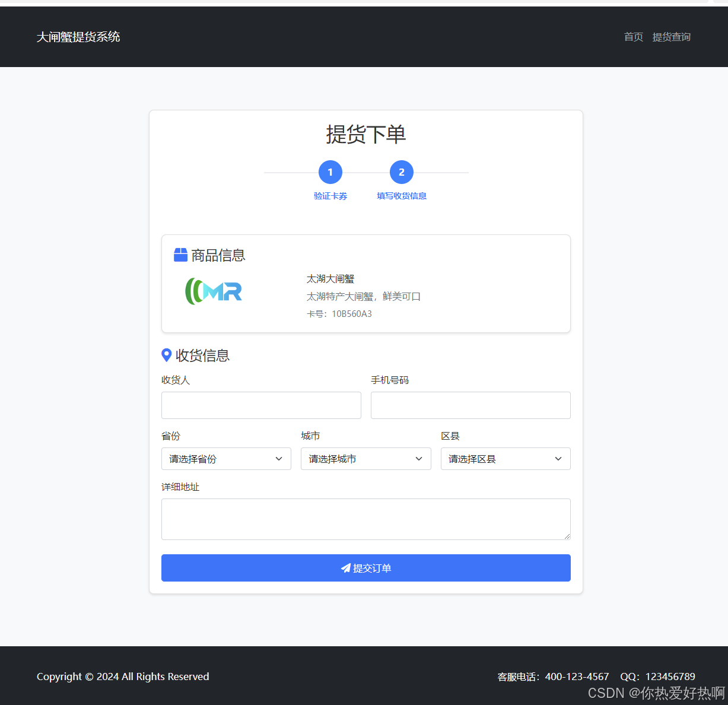
Task: Focus the 详细地址 text area
Action: [x=366, y=519]
